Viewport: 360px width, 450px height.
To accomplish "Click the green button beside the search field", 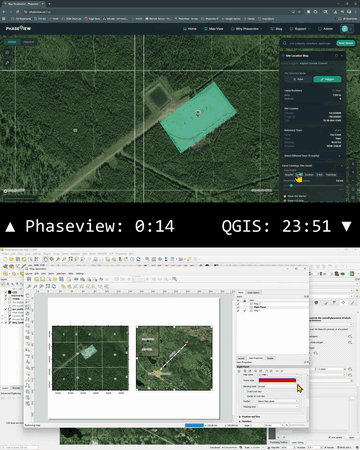I will [345, 43].
